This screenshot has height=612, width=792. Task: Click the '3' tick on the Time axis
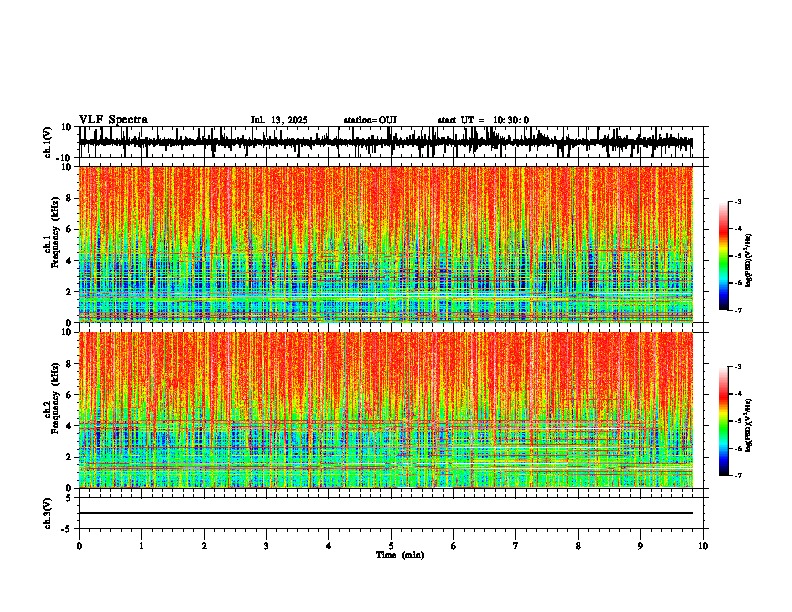click(266, 546)
